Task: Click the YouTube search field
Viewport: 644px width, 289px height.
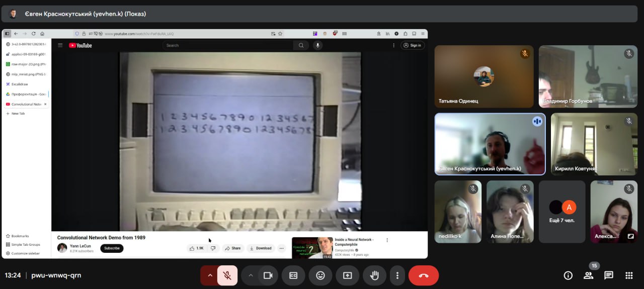Action: (x=228, y=45)
